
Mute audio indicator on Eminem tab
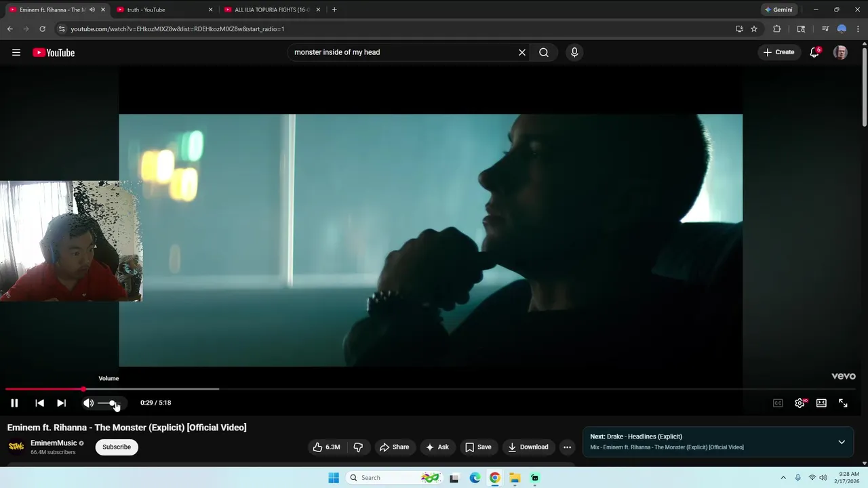[92, 9]
